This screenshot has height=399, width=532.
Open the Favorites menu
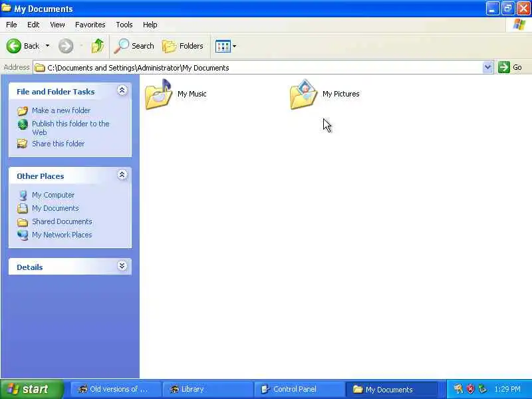click(x=90, y=25)
